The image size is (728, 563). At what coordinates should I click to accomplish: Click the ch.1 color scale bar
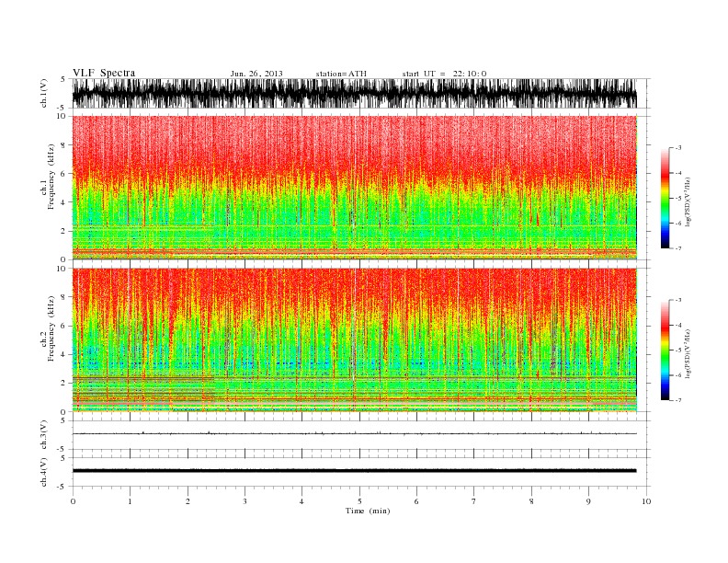coord(665,198)
